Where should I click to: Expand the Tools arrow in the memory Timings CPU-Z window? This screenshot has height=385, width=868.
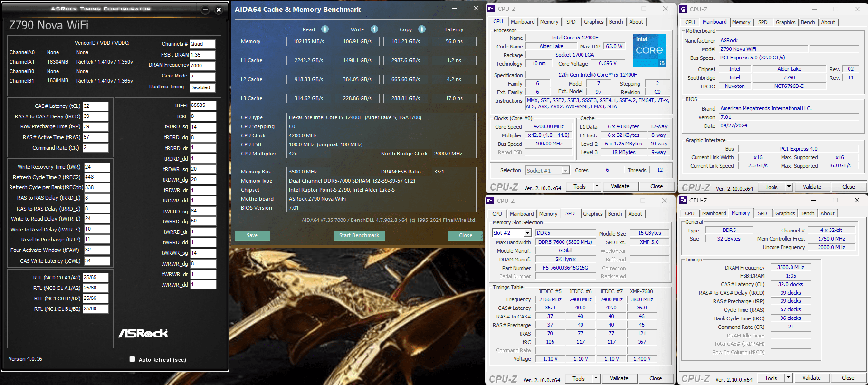click(788, 378)
